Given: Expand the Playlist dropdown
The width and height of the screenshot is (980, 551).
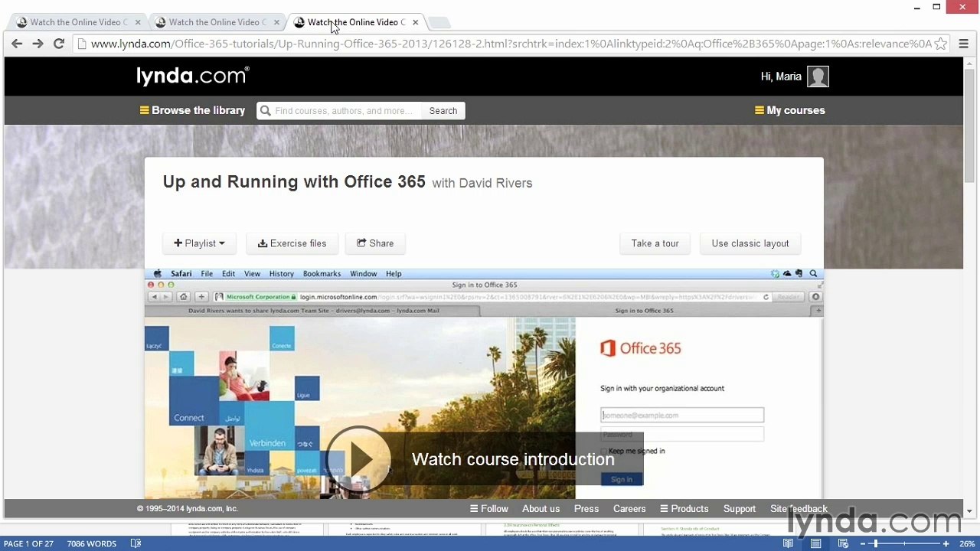Looking at the screenshot, I should (x=199, y=243).
